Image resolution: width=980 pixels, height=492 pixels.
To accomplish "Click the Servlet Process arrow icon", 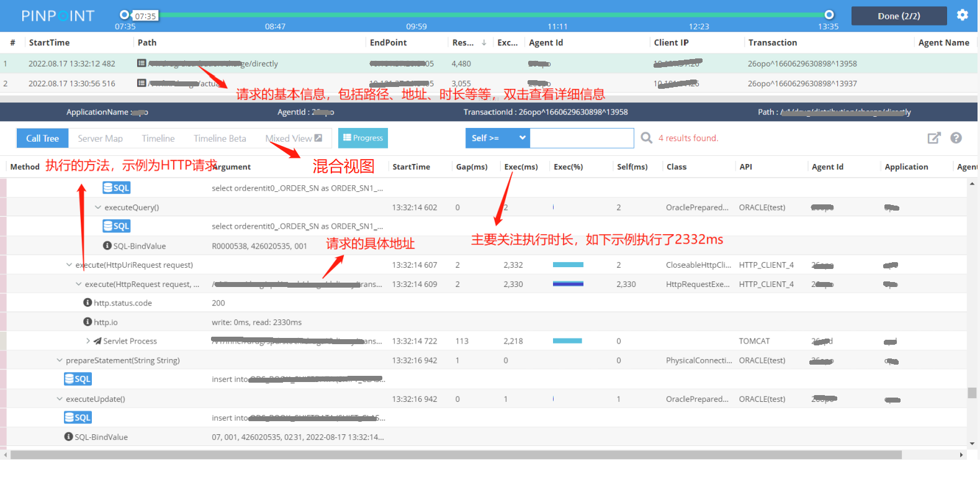I will tap(97, 341).
